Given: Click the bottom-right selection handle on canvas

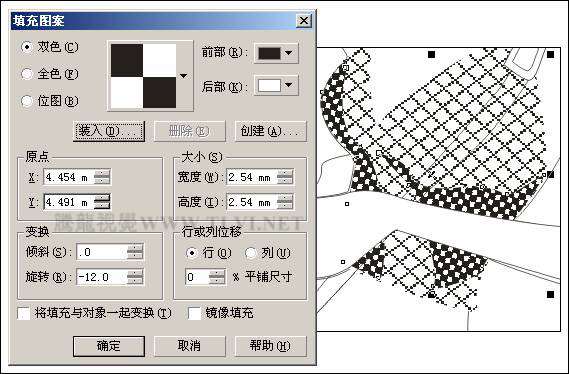Looking at the screenshot, I should [550, 294].
